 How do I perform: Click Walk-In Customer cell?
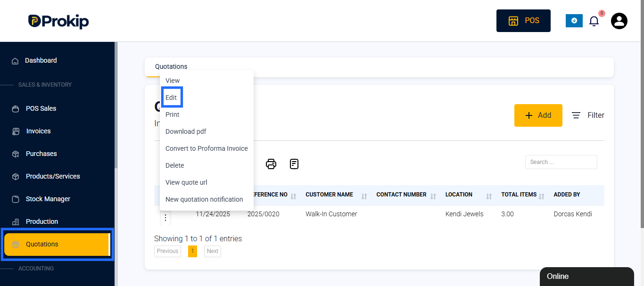coord(331,214)
